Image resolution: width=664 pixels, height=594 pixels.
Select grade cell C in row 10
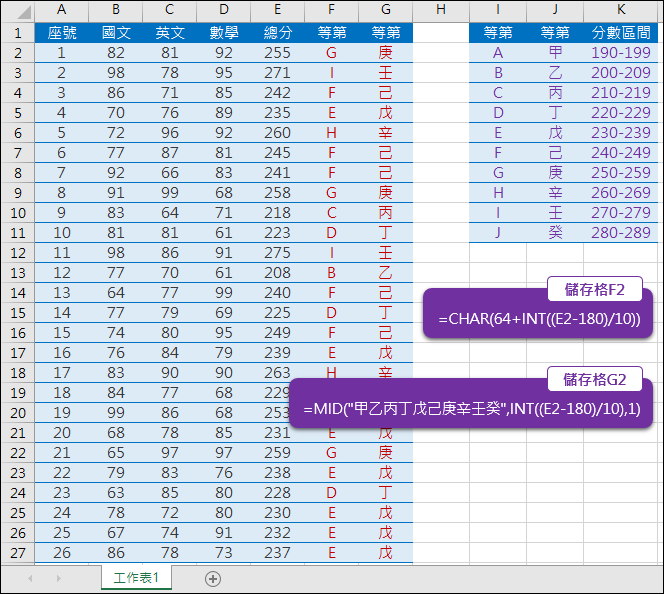tap(332, 213)
